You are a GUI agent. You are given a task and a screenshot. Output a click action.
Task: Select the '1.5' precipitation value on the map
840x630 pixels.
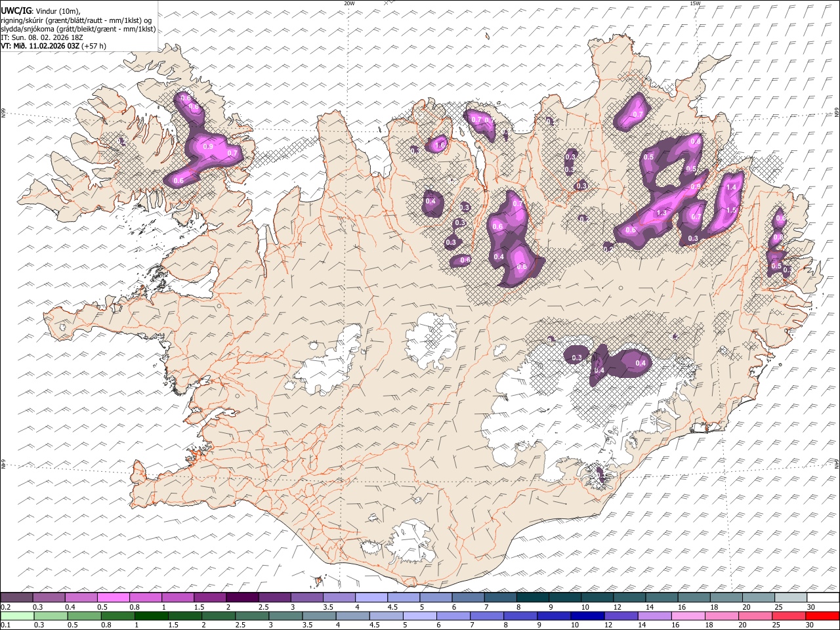732,210
